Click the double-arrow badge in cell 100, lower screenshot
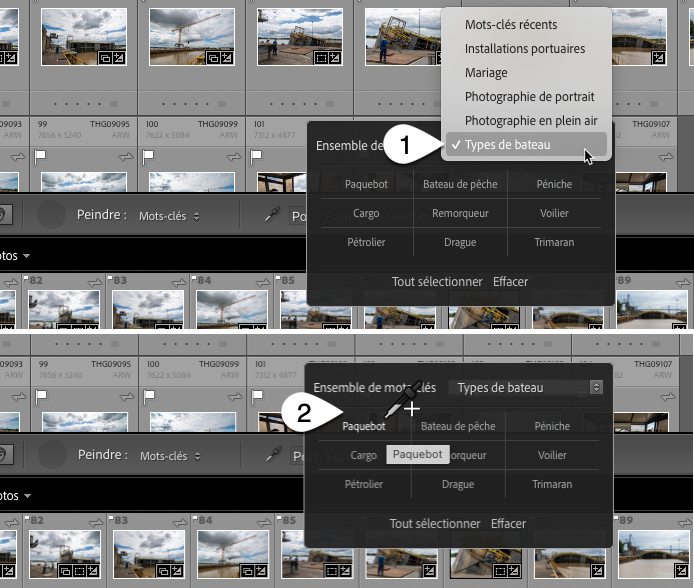The height and width of the screenshot is (588, 694). click(x=235, y=397)
